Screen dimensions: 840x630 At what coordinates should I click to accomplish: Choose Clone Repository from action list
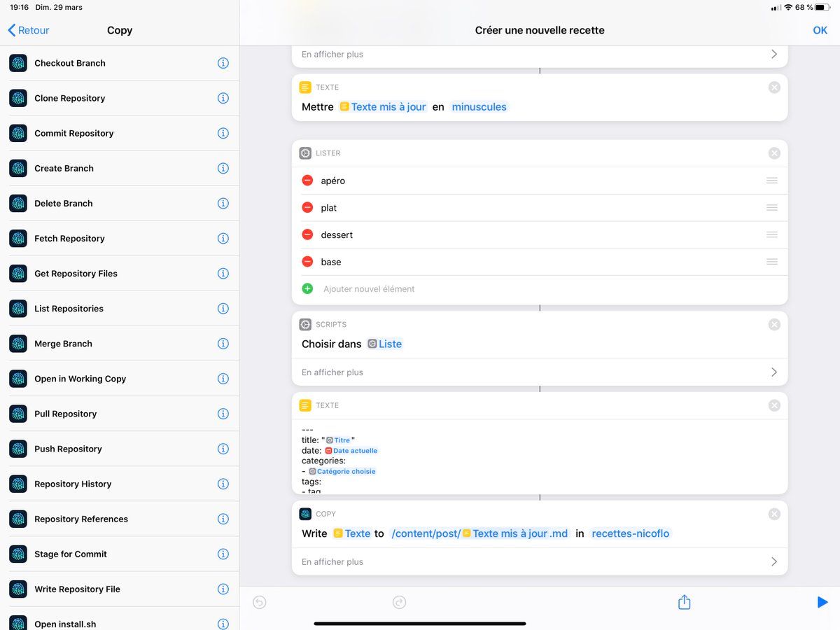tap(69, 98)
